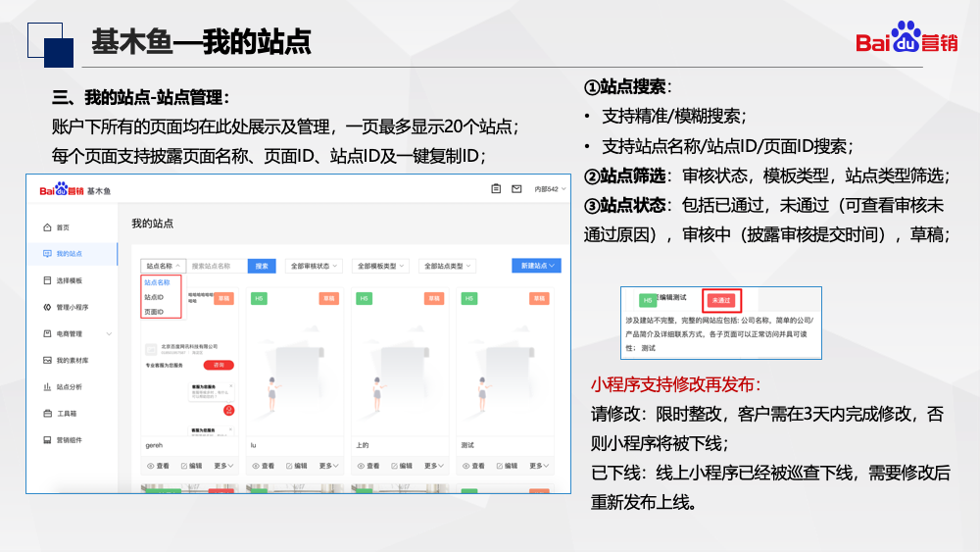The width and height of the screenshot is (980, 552).
Task: Expand 更多 on the gereh card
Action: click(223, 466)
